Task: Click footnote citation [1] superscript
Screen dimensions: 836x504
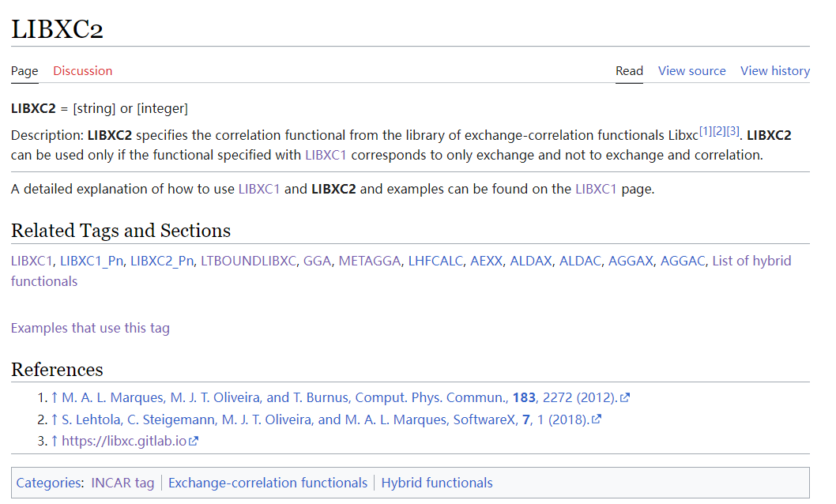Action: tap(706, 131)
